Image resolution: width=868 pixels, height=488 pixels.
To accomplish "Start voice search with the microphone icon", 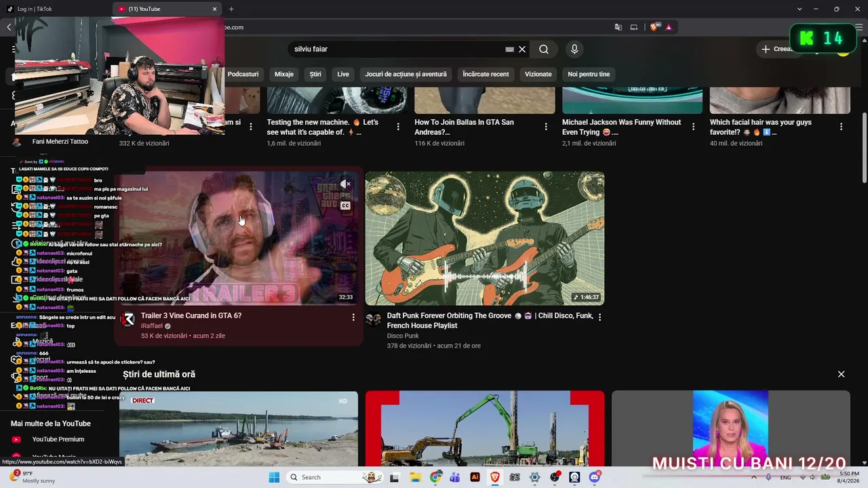I will click(x=574, y=49).
